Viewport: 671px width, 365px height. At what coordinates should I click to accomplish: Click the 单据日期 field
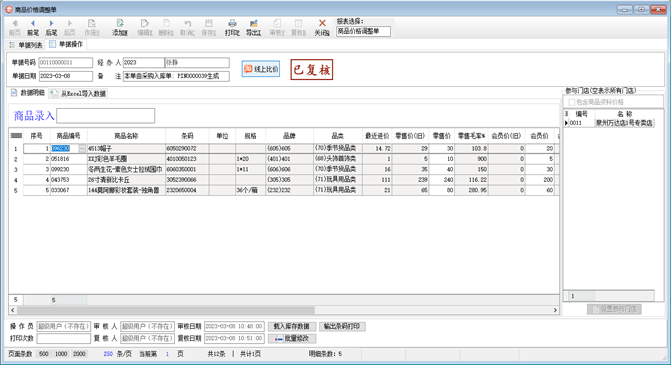point(65,76)
